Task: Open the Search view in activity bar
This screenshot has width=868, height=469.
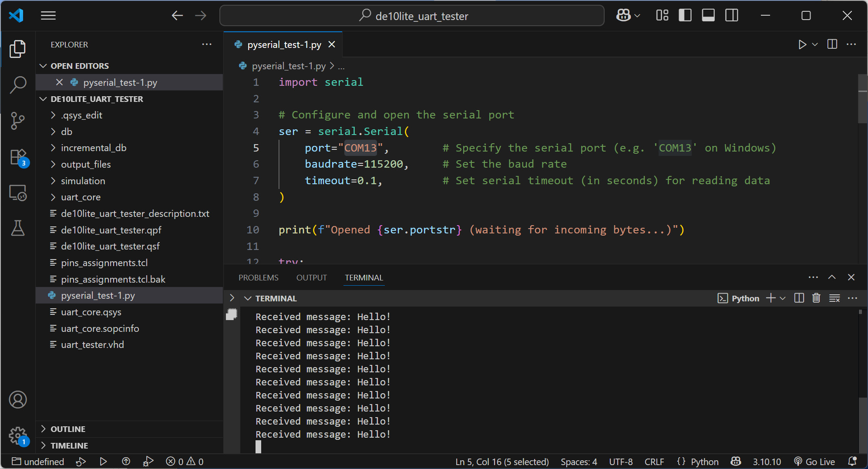Action: 18,84
